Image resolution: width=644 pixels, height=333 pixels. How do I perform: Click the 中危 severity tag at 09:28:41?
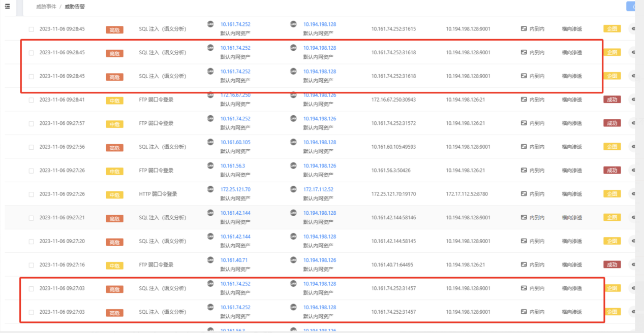[114, 101]
